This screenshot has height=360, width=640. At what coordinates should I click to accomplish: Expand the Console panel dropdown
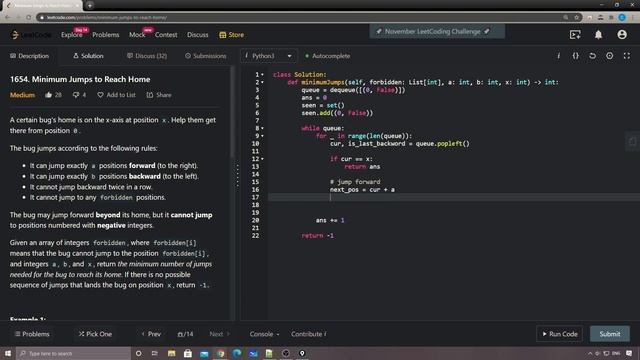click(264, 334)
